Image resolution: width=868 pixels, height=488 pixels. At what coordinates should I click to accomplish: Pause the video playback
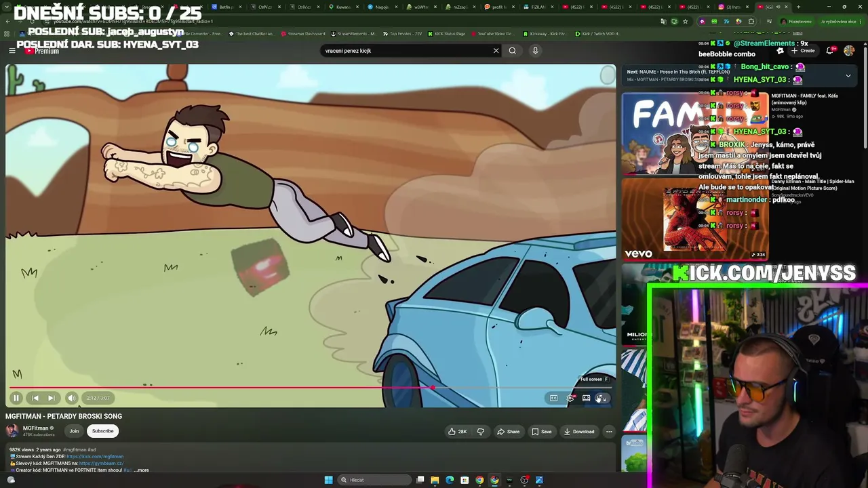[x=16, y=398]
